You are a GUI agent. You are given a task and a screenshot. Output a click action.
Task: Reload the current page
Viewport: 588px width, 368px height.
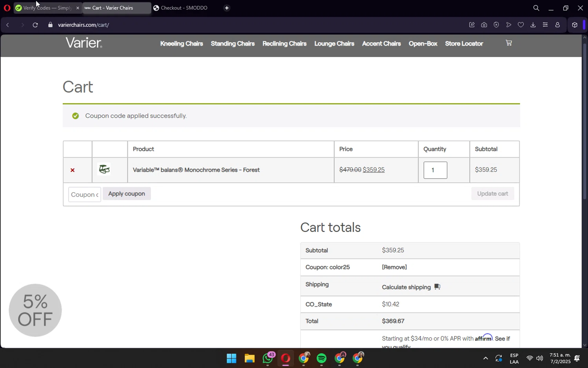pos(35,25)
